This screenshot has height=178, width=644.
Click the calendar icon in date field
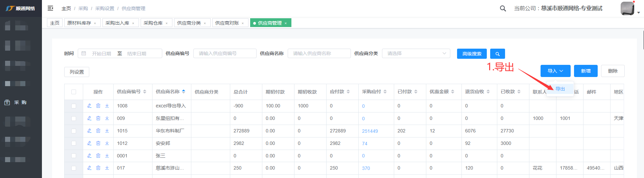pos(84,53)
